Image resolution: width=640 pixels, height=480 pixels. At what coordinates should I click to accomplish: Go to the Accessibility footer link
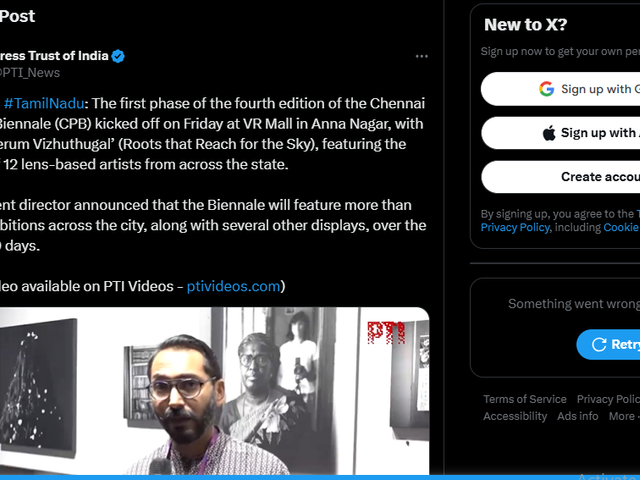click(515, 416)
